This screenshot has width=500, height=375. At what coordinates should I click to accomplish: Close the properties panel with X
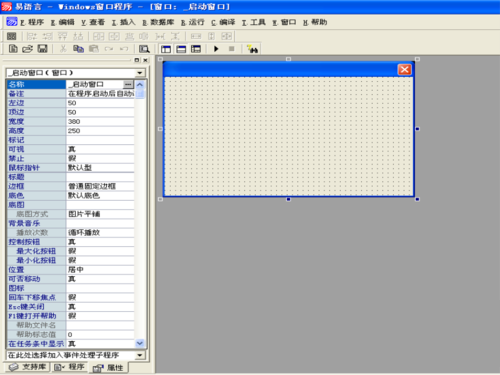pos(146,60)
